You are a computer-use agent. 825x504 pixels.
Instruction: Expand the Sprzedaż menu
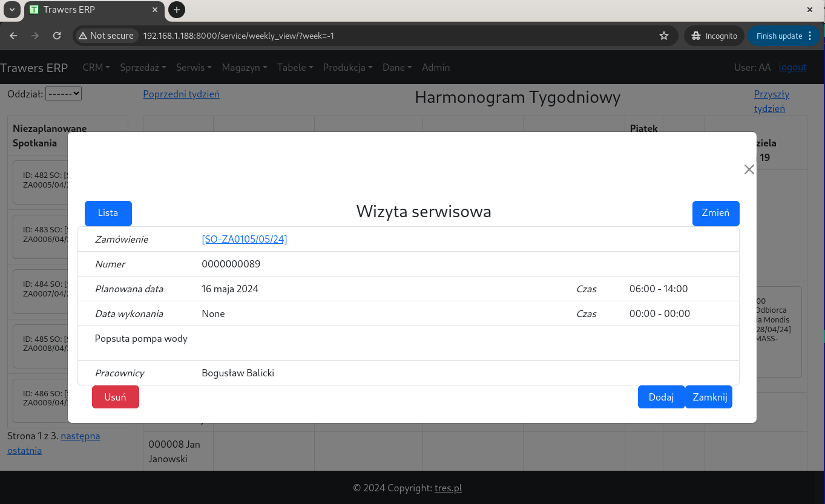click(143, 67)
